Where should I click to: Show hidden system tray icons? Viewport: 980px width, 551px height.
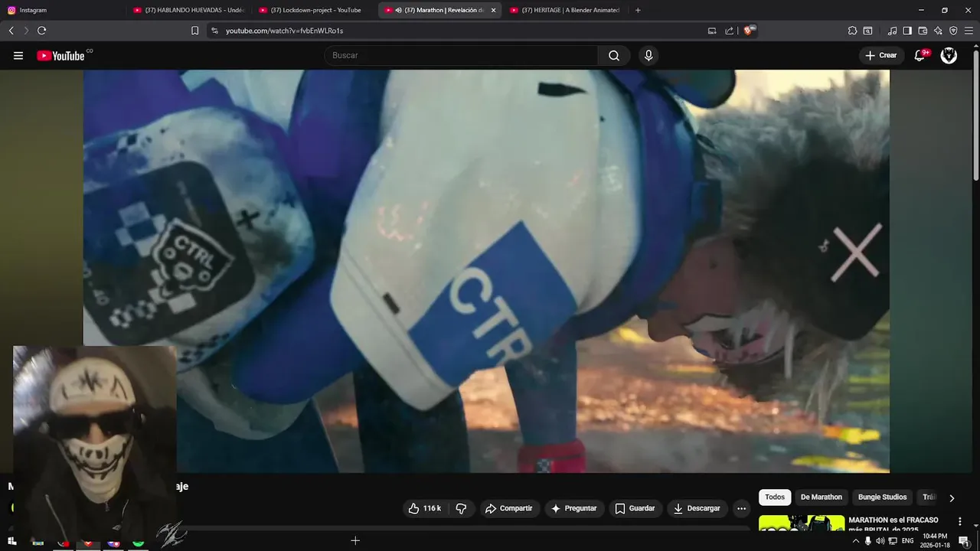tap(855, 541)
